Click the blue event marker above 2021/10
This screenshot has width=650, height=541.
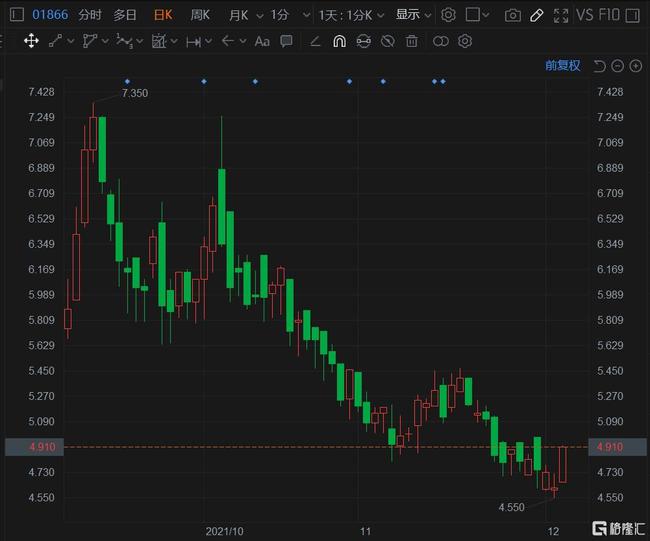(x=204, y=81)
